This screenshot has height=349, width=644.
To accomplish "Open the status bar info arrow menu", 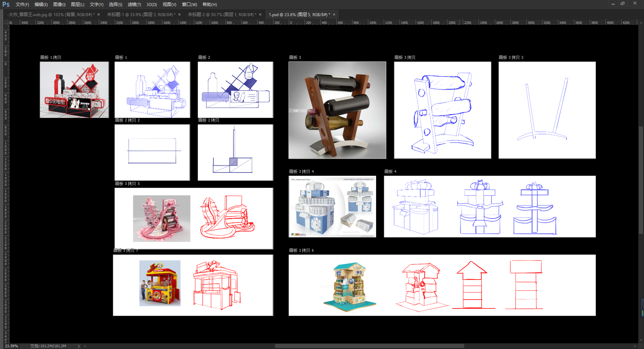I will pos(79,346).
